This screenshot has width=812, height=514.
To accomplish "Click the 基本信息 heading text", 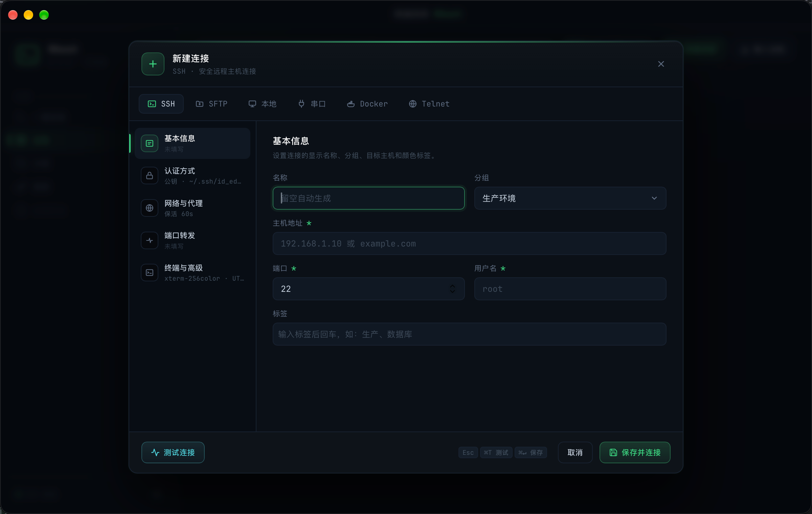I will point(291,141).
